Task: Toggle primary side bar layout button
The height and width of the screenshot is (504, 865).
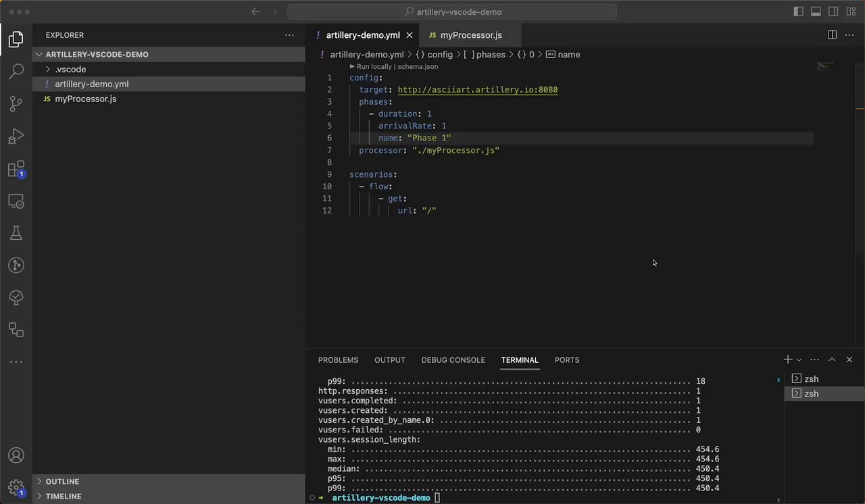Action: 798,11
